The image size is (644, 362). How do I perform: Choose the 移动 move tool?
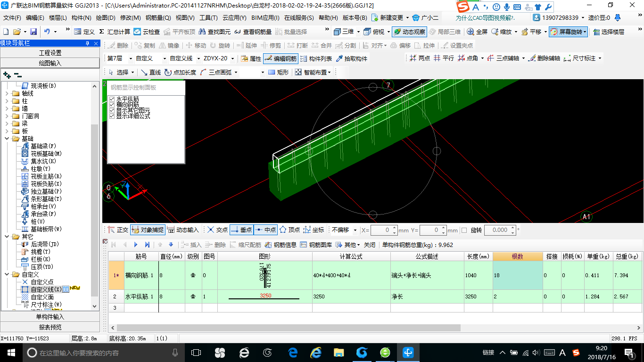[196, 45]
